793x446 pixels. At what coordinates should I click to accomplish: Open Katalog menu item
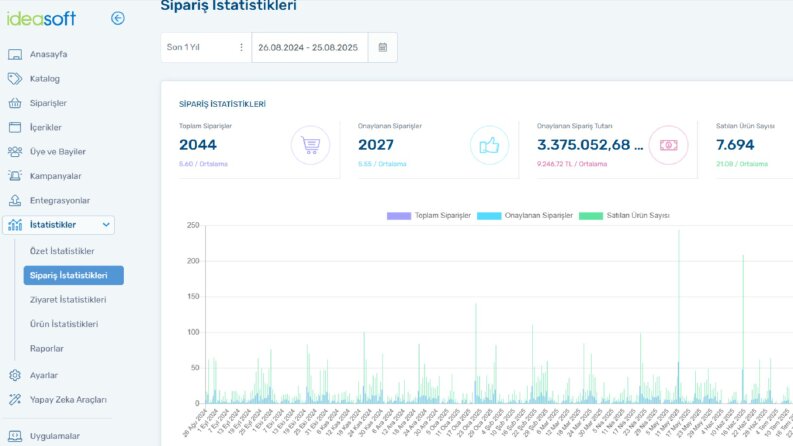pos(45,78)
